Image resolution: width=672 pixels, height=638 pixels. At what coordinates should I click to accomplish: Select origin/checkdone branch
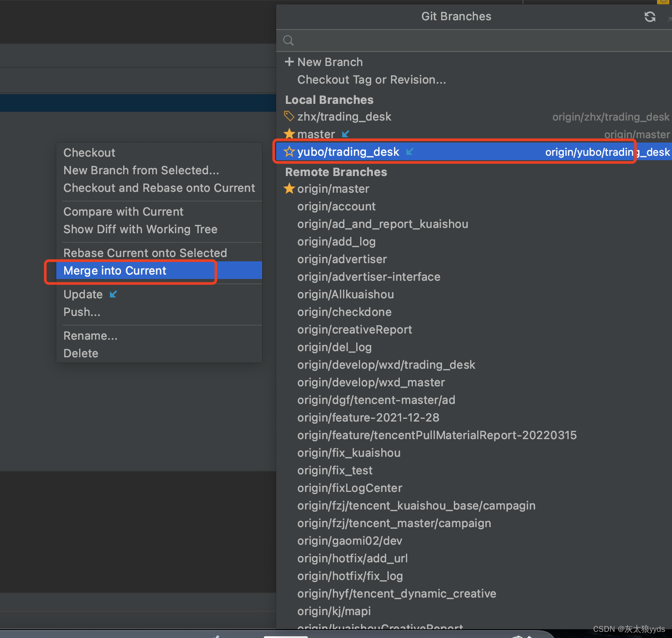pos(344,312)
